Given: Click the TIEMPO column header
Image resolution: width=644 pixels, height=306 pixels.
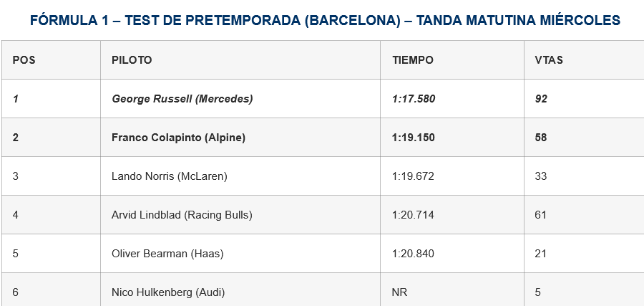Looking at the screenshot, I should click(x=413, y=60).
